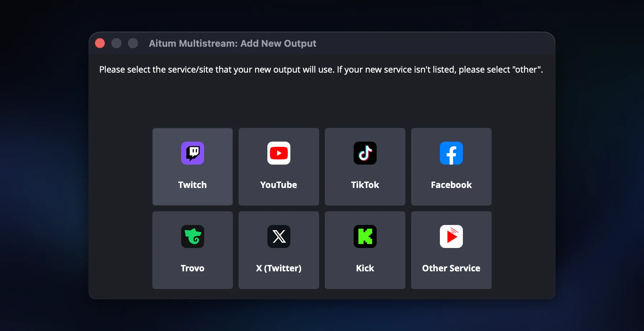Viewport: 644px width, 331px height.
Task: Click the TikTok music note logo icon
Action: (365, 153)
